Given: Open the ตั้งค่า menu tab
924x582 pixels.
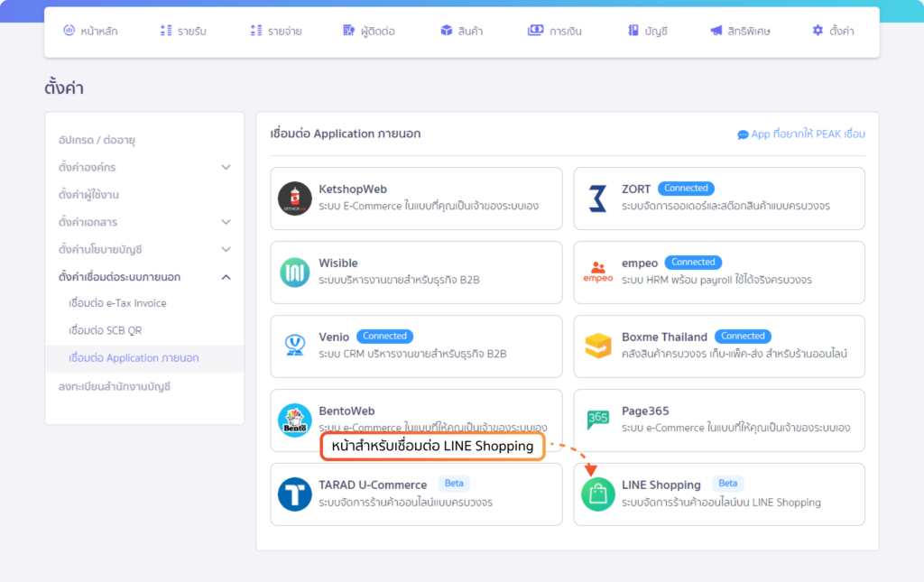Looking at the screenshot, I should pos(833,31).
